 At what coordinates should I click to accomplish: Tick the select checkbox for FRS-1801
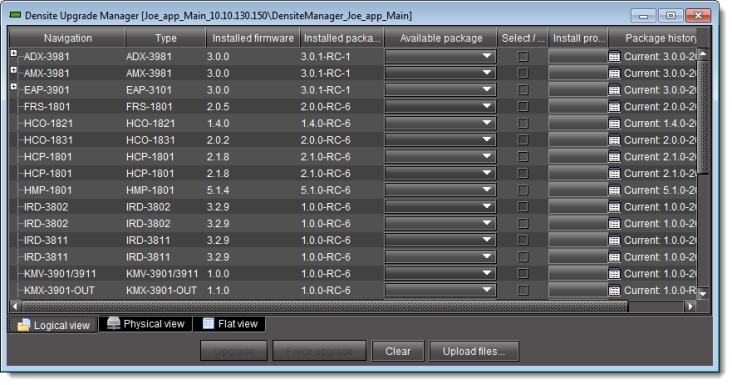coord(523,107)
